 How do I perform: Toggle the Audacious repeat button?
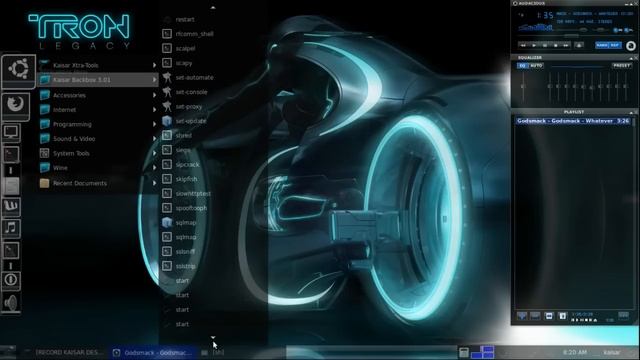click(x=615, y=45)
